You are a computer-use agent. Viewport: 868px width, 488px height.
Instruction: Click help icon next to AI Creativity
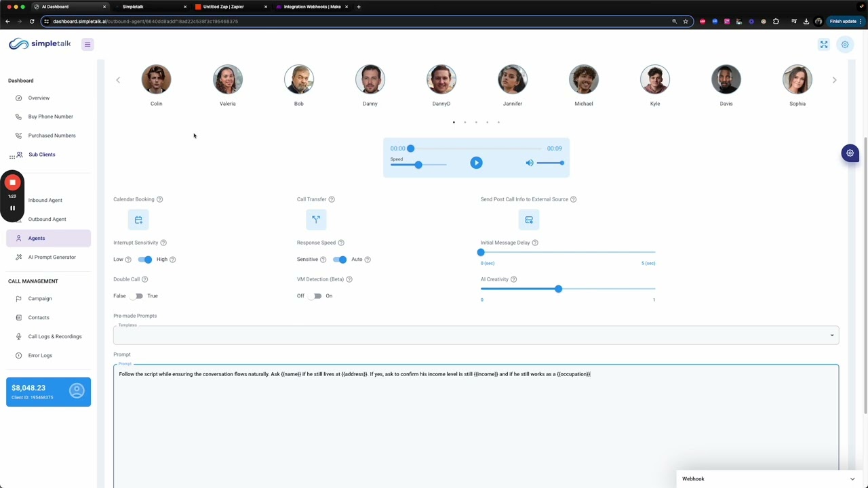pyautogui.click(x=513, y=279)
